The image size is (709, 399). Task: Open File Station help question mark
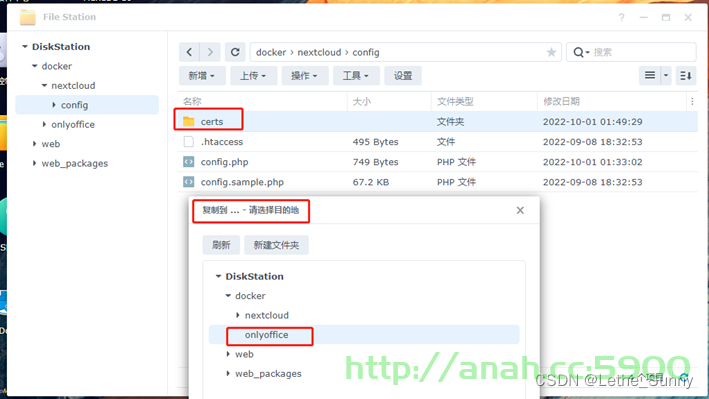tap(622, 18)
